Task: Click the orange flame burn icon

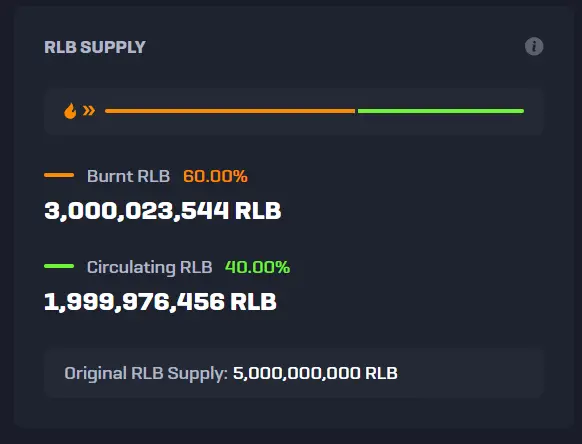Action: [70, 111]
